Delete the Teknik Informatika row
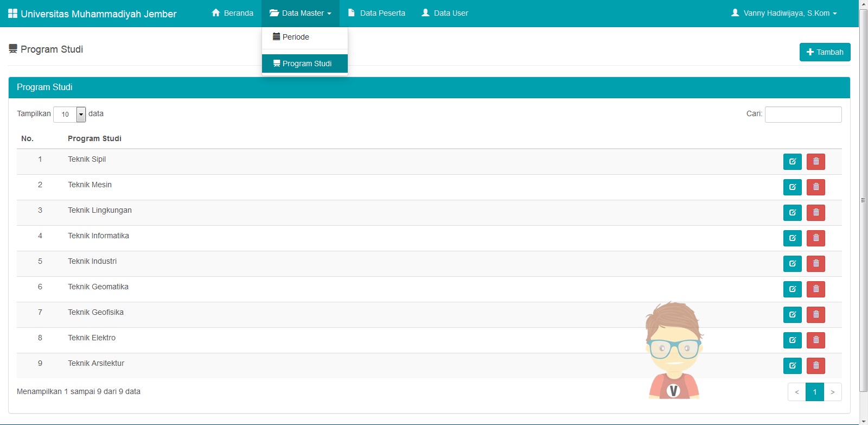 coord(816,238)
